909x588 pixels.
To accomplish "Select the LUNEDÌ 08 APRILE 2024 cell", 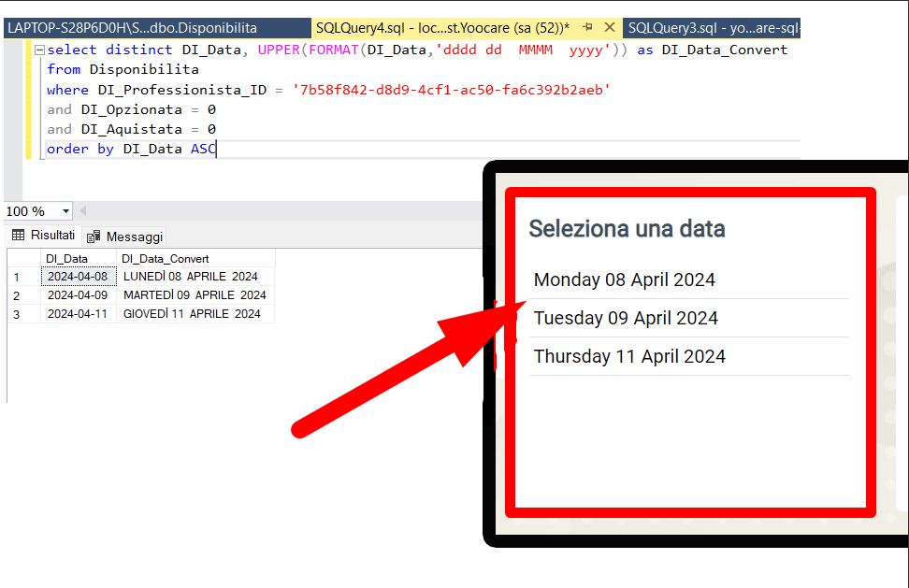I will coord(191,277).
